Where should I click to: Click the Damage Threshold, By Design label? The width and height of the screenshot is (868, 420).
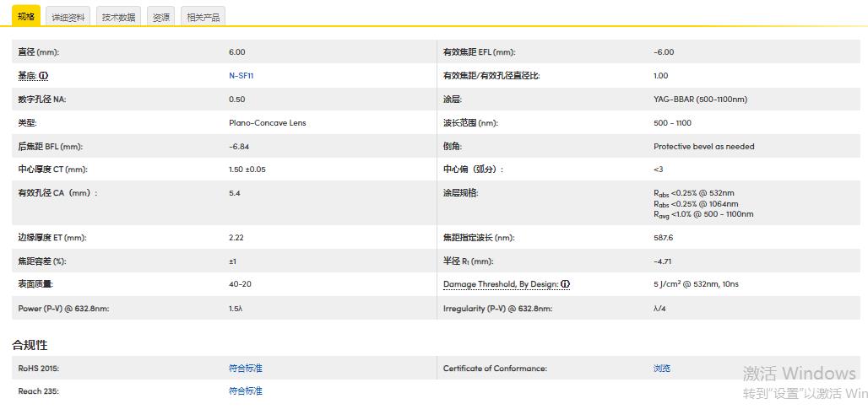pyautogui.click(x=501, y=284)
